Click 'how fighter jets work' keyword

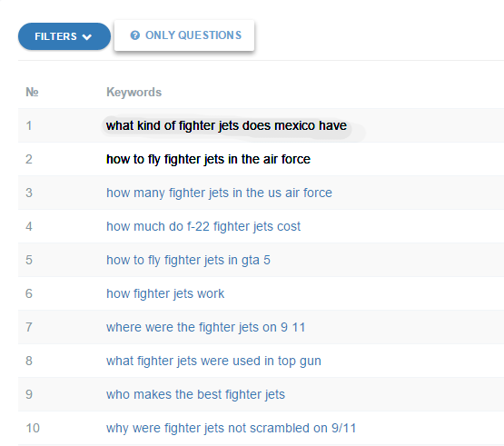coord(165,293)
